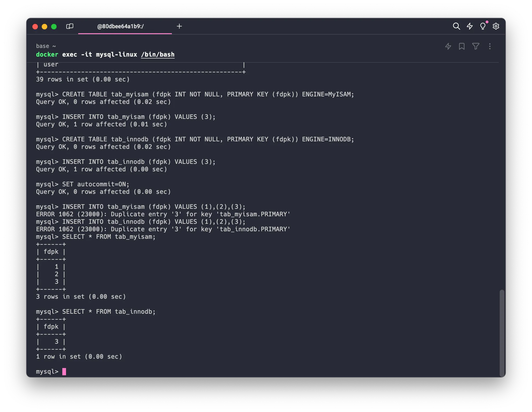Open the tab overview panel icon

pyautogui.click(x=70, y=26)
